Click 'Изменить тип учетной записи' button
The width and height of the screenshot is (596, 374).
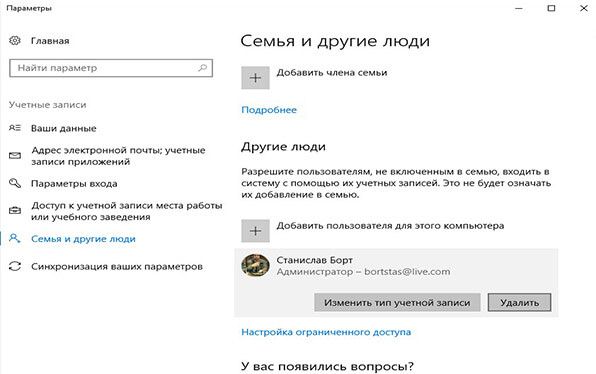[x=397, y=303]
